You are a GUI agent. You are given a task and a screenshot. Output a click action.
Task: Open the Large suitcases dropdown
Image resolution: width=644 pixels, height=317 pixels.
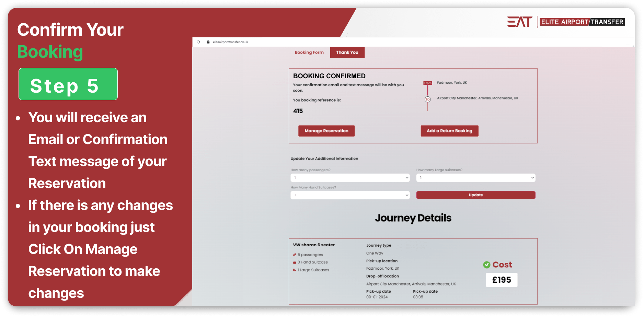point(475,178)
